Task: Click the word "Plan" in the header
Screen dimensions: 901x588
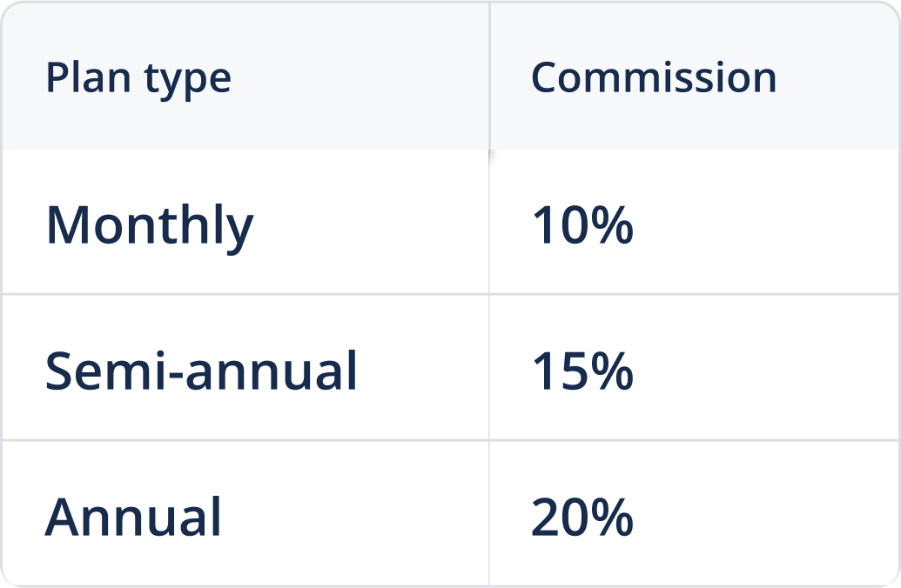Action: (75, 78)
